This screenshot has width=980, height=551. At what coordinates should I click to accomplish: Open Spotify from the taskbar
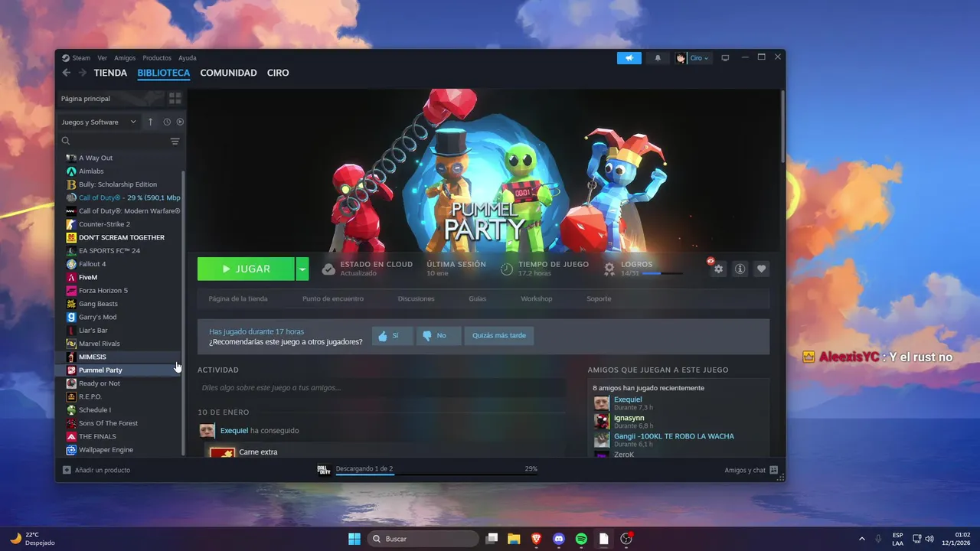point(581,539)
